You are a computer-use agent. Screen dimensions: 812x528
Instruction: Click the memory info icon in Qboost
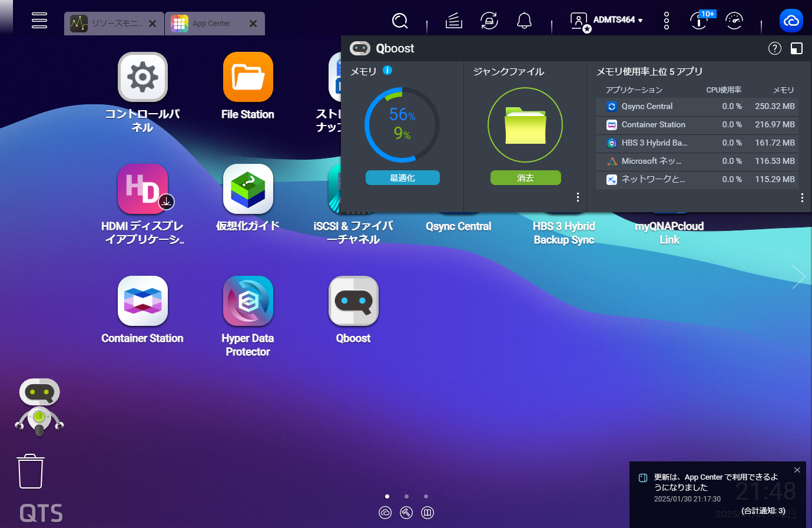tap(387, 70)
